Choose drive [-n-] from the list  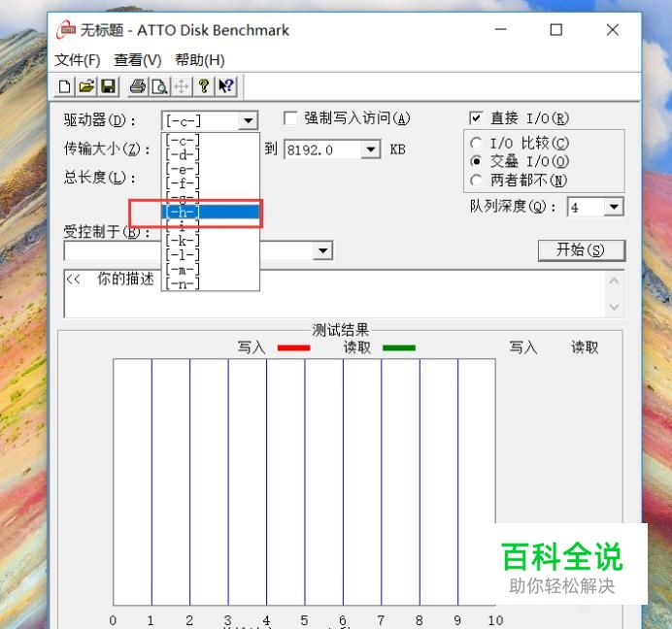pos(211,283)
